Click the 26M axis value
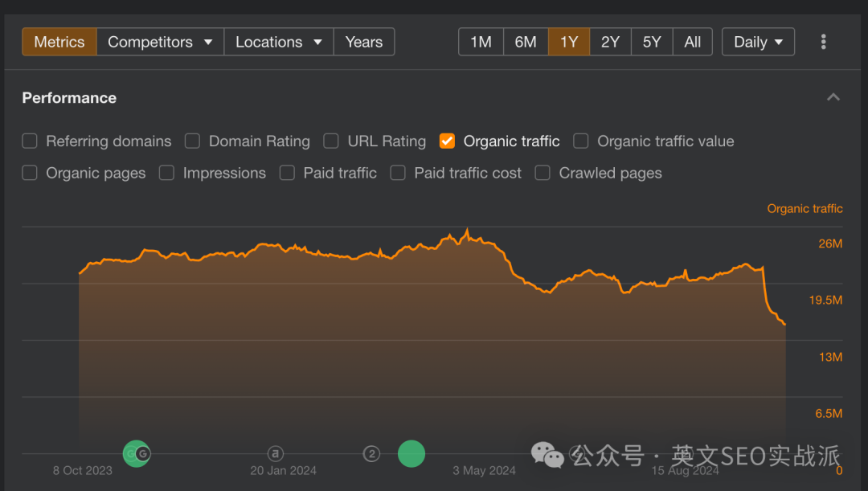Viewport: 868px width, 491px height. pos(830,243)
